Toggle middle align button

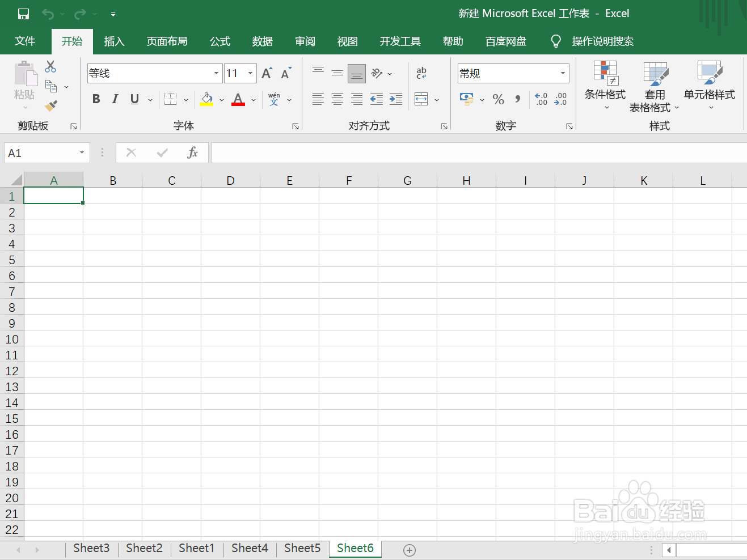(x=337, y=73)
